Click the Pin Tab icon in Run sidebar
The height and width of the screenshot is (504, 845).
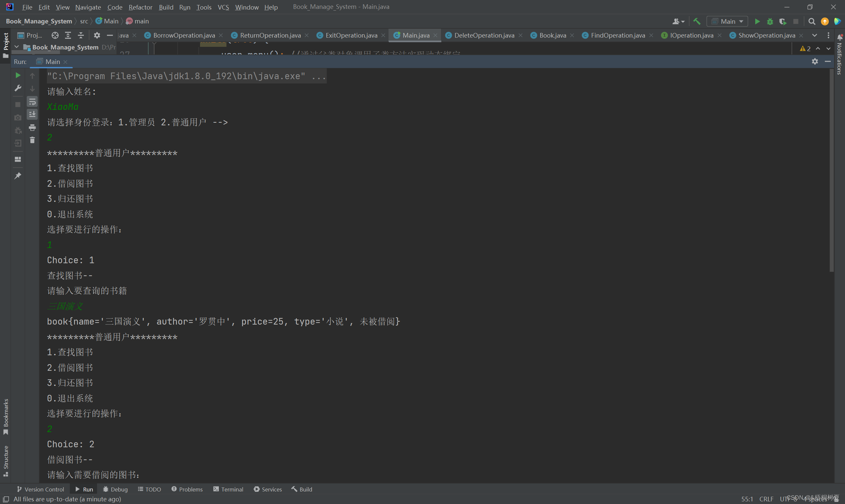click(x=18, y=175)
